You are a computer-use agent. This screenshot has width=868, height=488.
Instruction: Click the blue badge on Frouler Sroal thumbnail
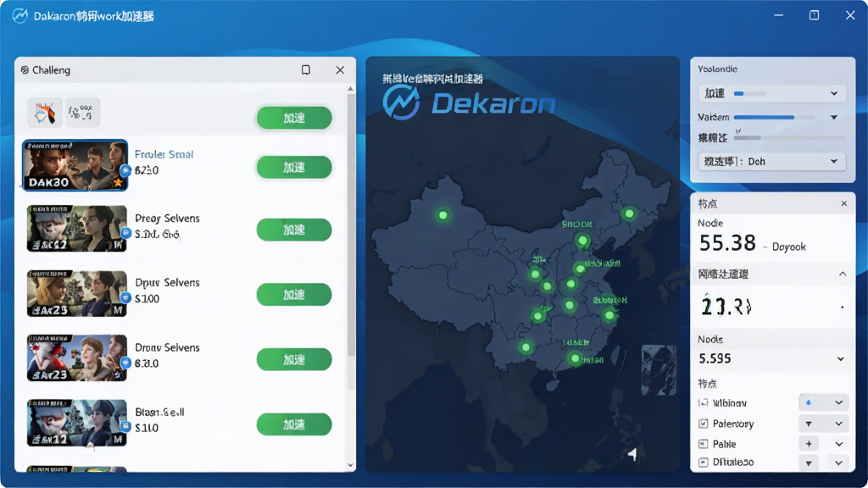coord(125,170)
